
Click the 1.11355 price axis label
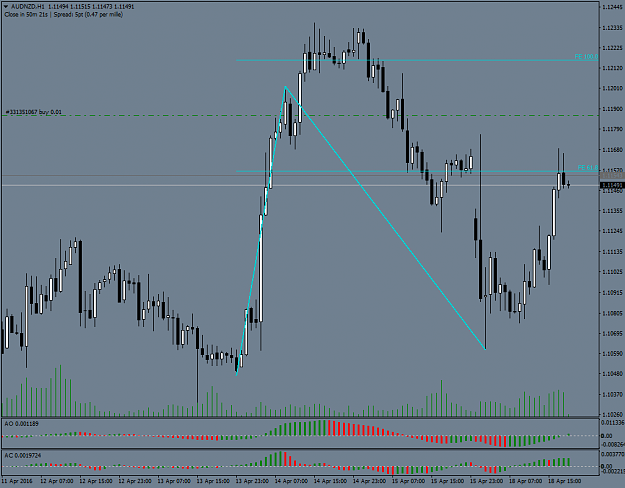click(613, 211)
